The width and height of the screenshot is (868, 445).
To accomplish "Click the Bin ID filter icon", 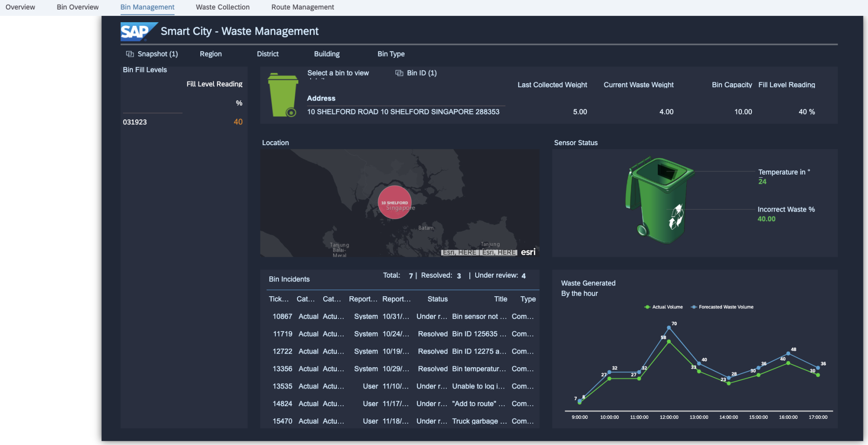I will 399,73.
